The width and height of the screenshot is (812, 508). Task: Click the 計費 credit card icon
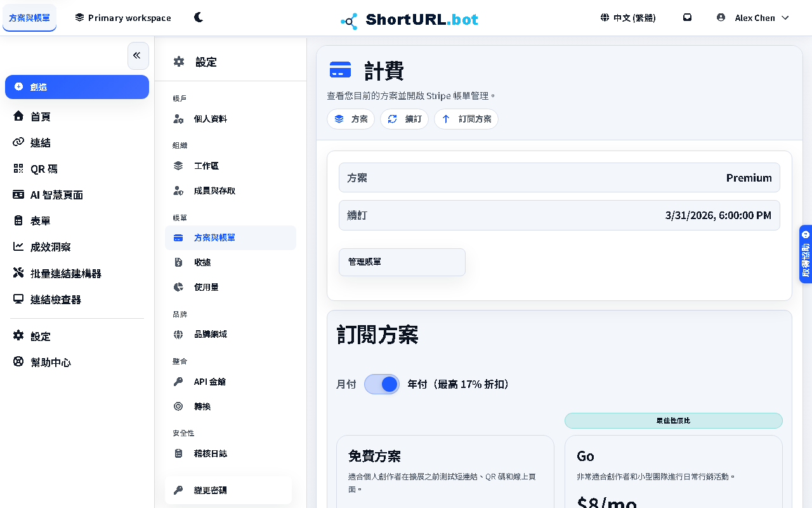[341, 70]
